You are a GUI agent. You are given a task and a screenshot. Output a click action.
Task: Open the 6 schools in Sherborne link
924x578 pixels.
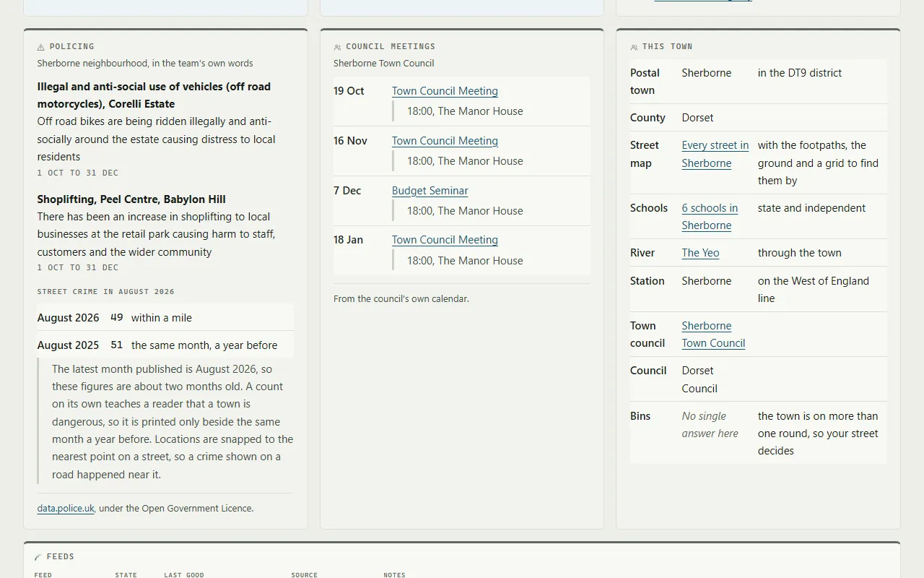(x=710, y=217)
